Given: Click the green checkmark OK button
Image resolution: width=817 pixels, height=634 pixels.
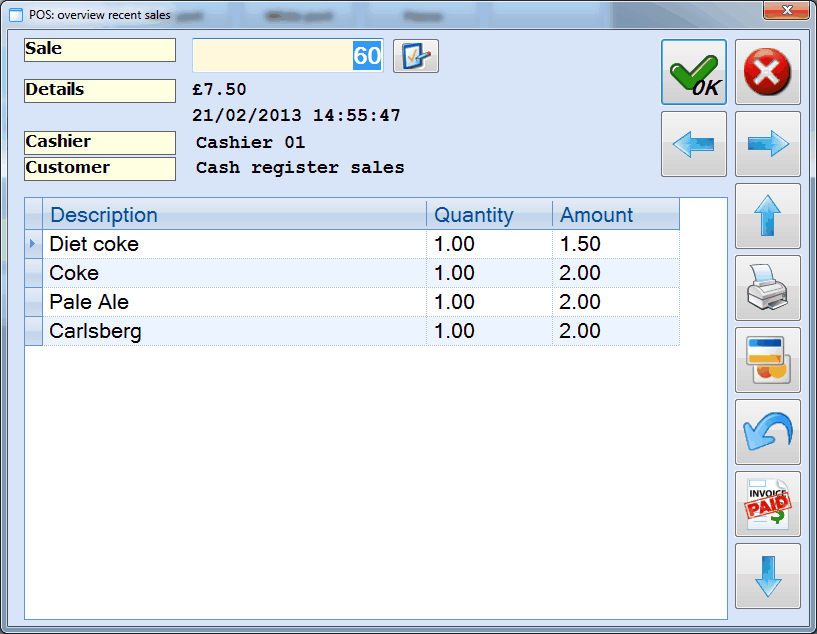Looking at the screenshot, I should [693, 72].
